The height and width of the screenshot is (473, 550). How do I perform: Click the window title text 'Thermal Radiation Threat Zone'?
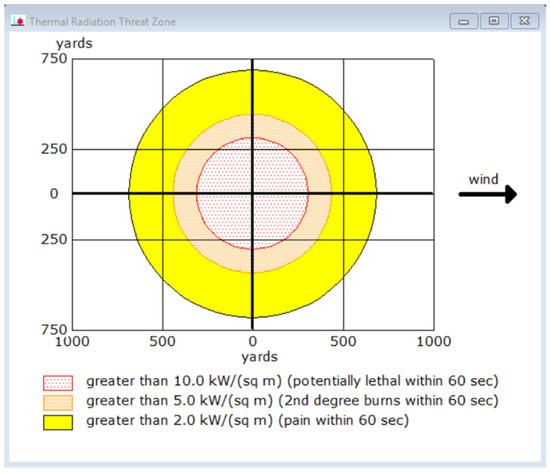(x=102, y=22)
